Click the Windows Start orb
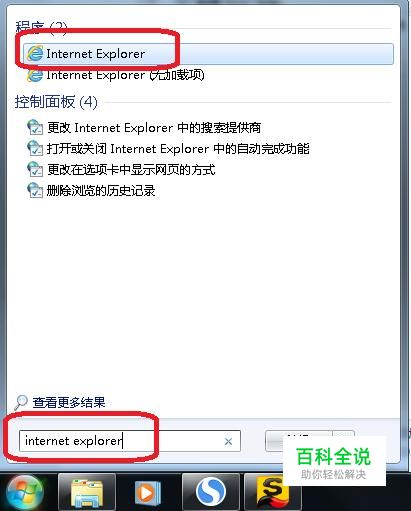411x511 pixels. pos(25,493)
